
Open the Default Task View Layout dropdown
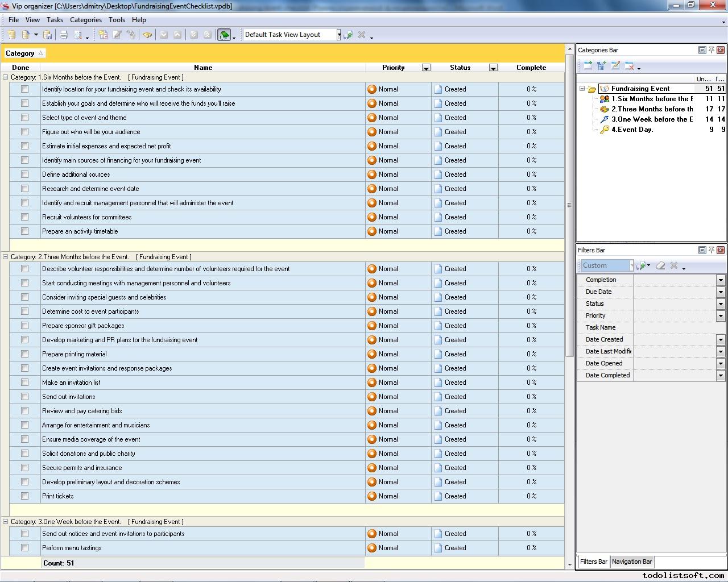(x=338, y=35)
